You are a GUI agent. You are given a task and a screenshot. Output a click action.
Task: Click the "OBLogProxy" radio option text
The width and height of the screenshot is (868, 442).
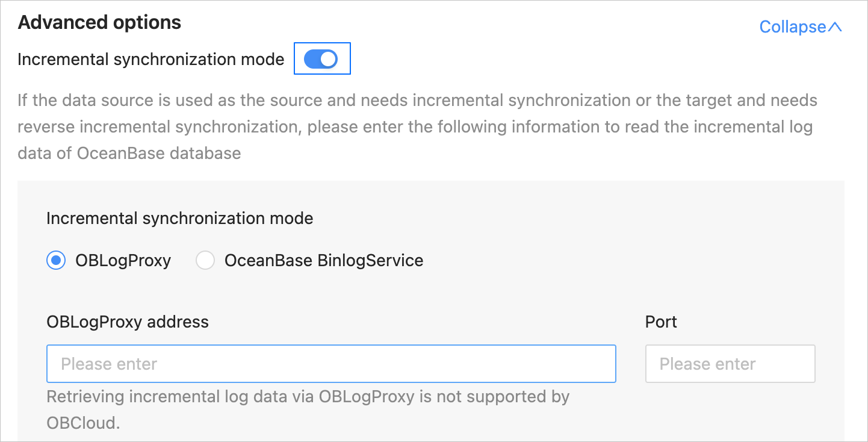coord(123,261)
